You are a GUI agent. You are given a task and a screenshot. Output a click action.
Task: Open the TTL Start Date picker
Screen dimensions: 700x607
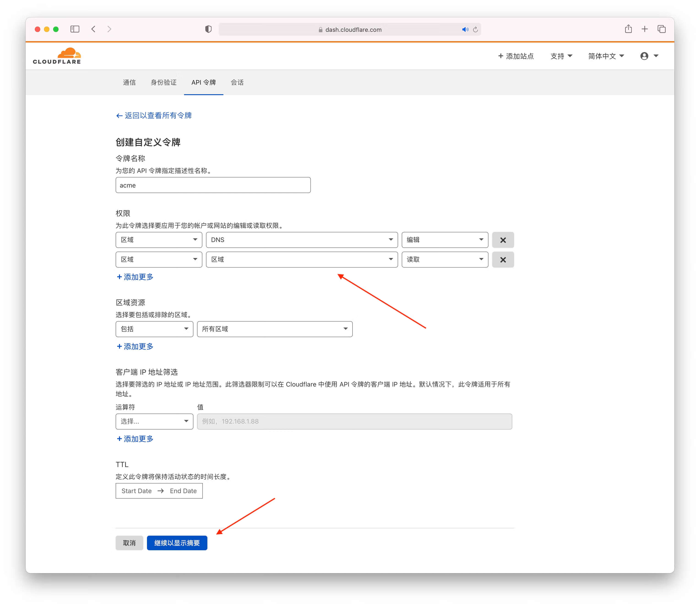[136, 491]
